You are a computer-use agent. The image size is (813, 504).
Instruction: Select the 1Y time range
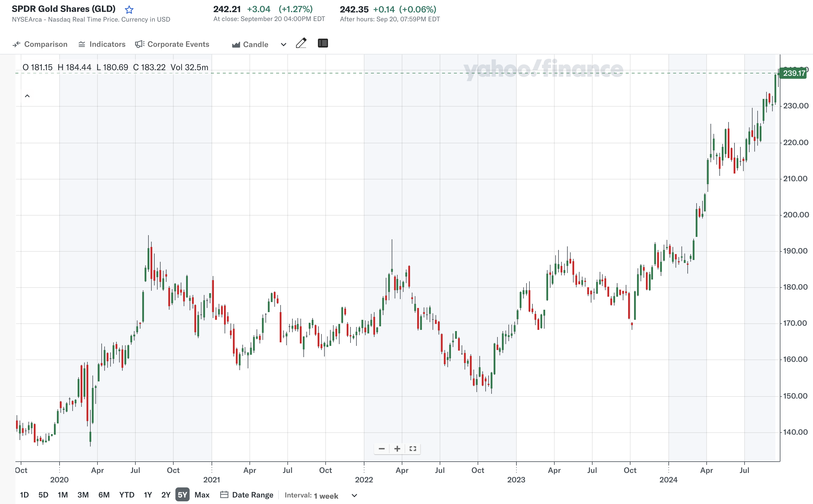click(148, 495)
